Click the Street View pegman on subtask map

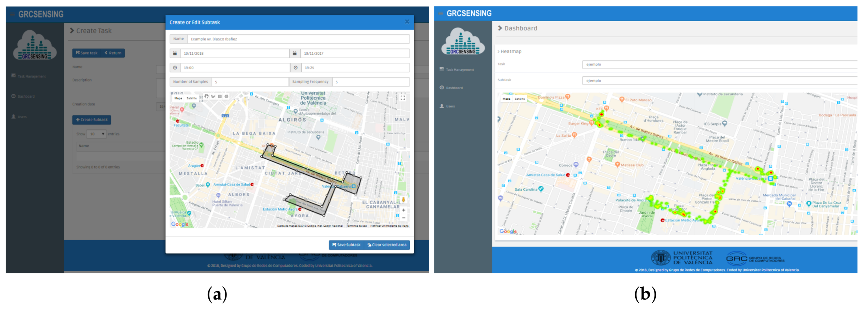pyautogui.click(x=404, y=200)
